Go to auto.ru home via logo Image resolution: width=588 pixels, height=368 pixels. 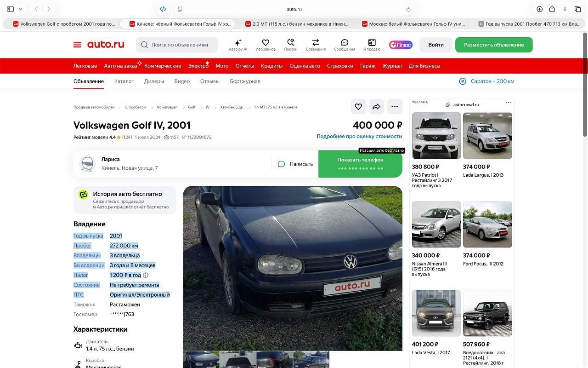pyautogui.click(x=106, y=44)
